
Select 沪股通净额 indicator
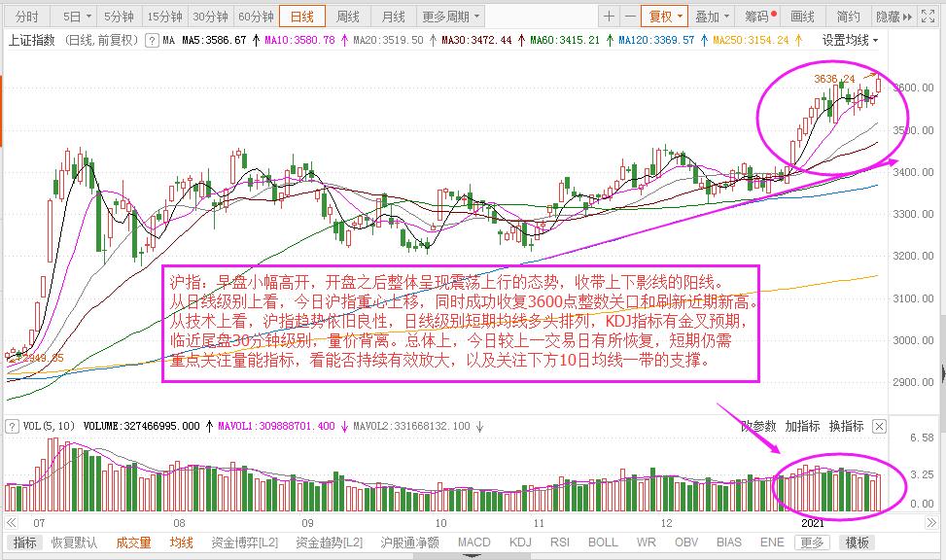pos(409,542)
